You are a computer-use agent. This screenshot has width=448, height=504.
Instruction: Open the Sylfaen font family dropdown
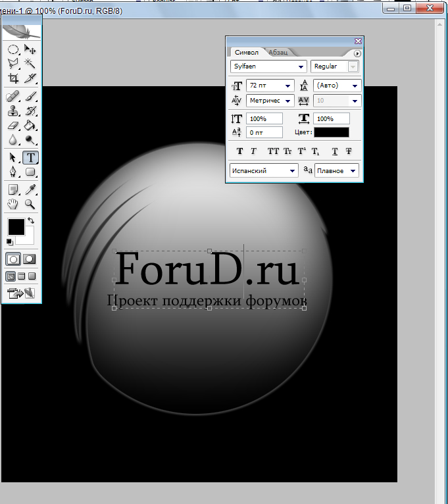[x=301, y=67]
